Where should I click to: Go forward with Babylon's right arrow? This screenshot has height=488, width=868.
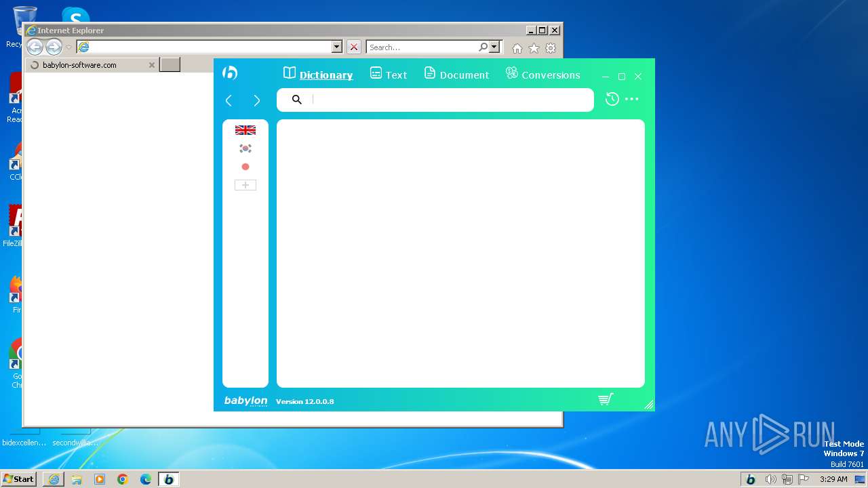[256, 100]
